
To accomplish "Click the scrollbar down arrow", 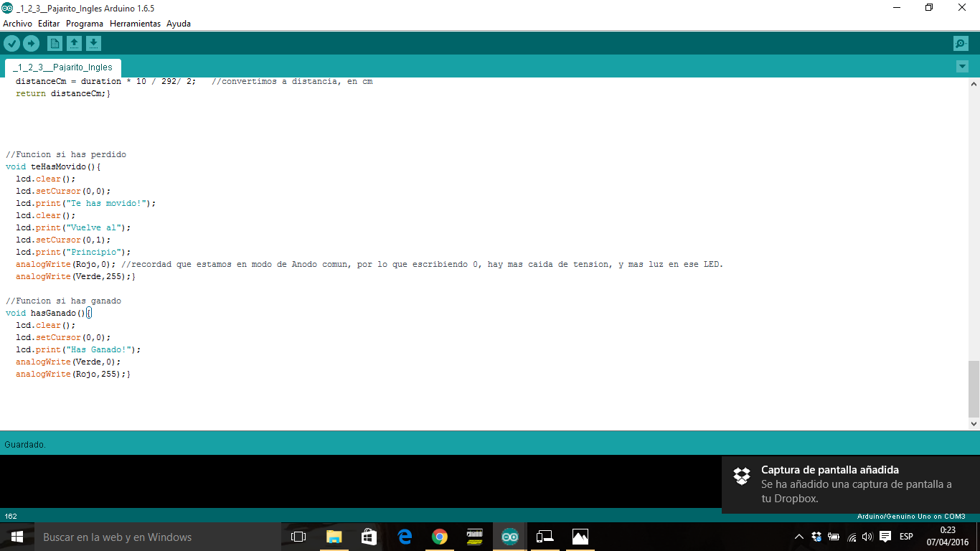I will tap(974, 424).
